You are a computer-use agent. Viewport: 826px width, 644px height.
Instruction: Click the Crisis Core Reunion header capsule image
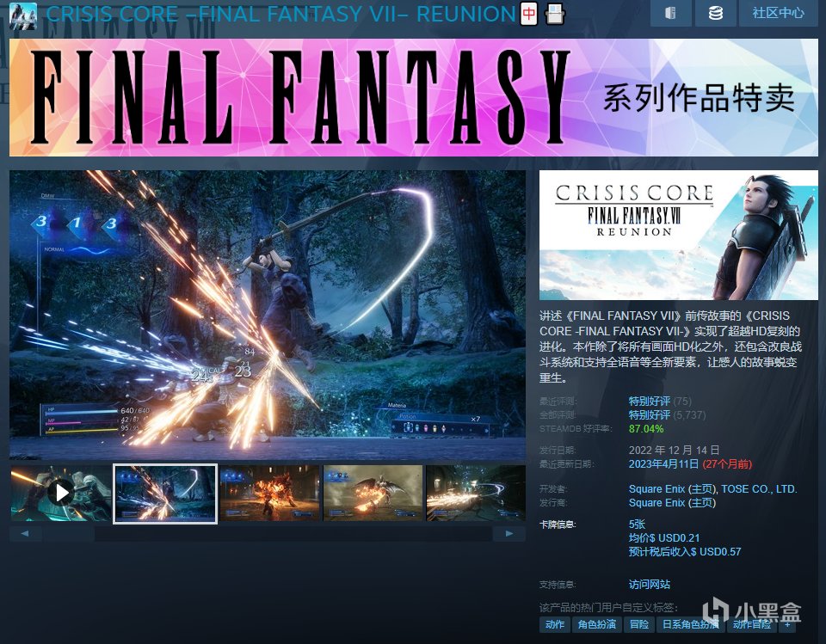click(679, 235)
